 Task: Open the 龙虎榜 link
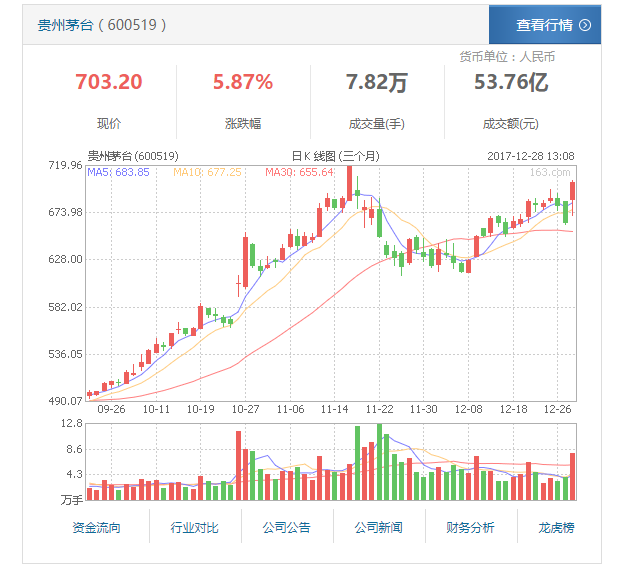tap(556, 527)
